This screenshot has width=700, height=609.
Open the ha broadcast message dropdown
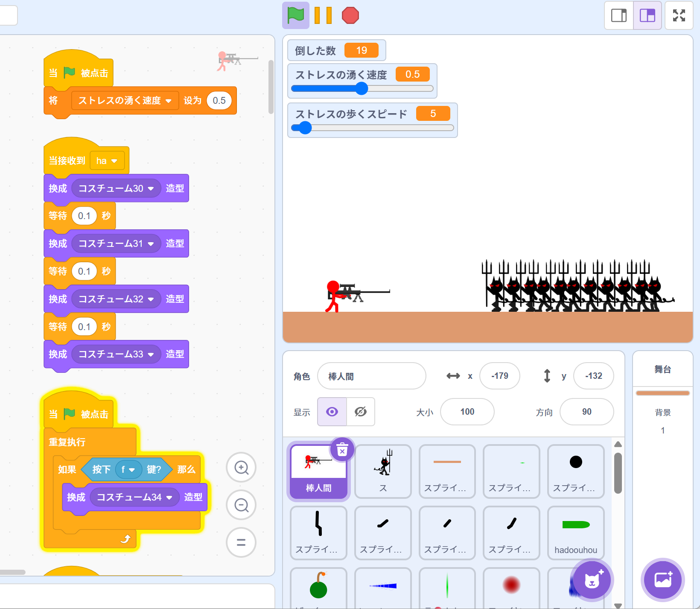(114, 161)
